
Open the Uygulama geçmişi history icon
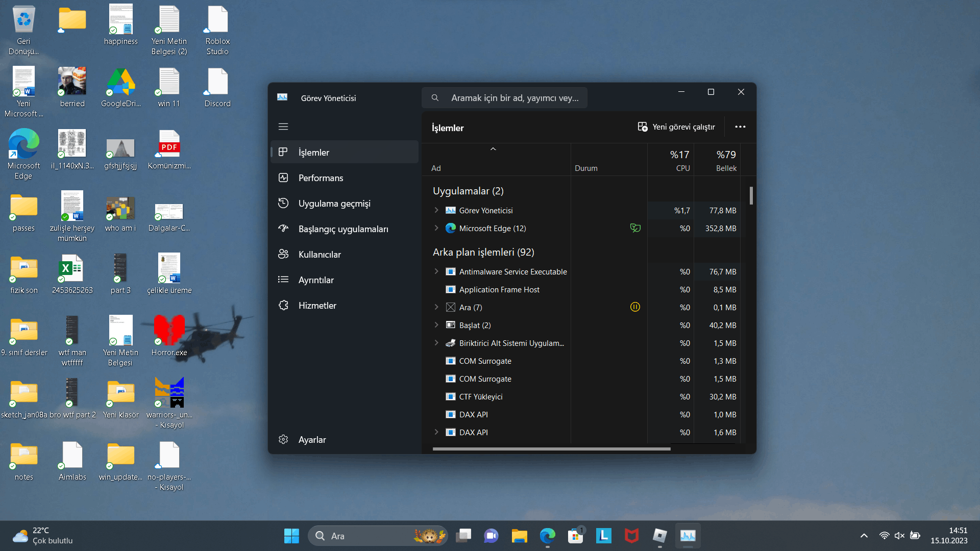coord(283,203)
